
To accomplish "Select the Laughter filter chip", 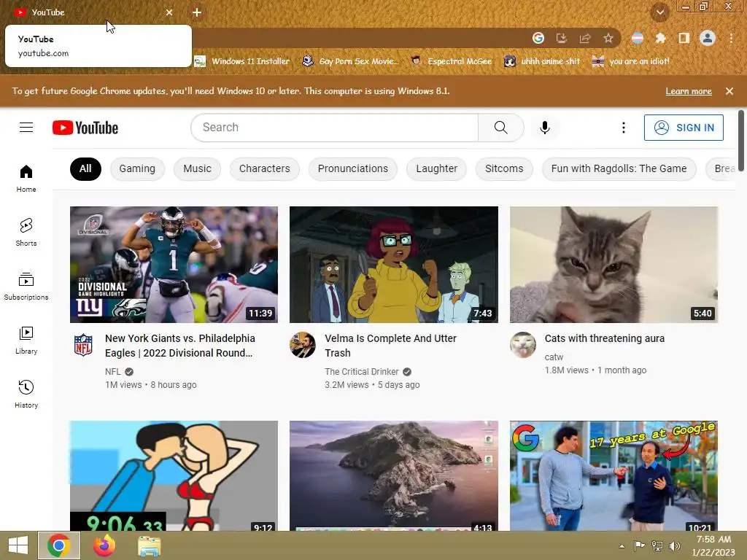I will [436, 168].
